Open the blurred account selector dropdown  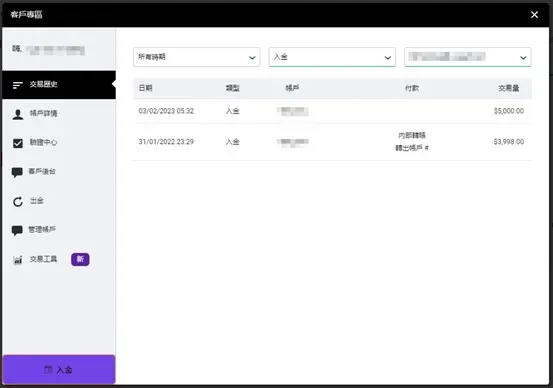(x=468, y=57)
